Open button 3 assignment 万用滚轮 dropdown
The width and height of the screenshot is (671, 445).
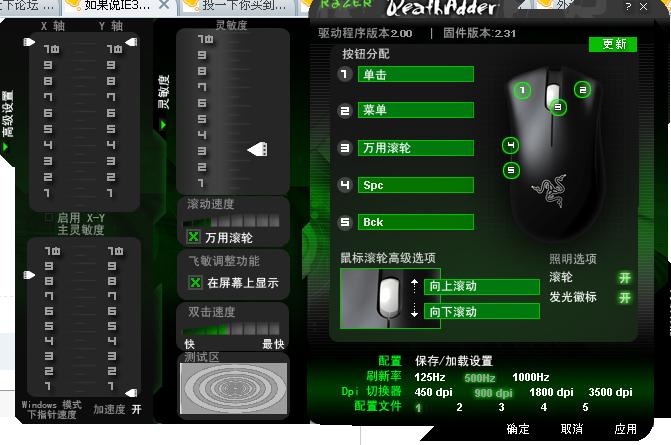tap(416, 148)
